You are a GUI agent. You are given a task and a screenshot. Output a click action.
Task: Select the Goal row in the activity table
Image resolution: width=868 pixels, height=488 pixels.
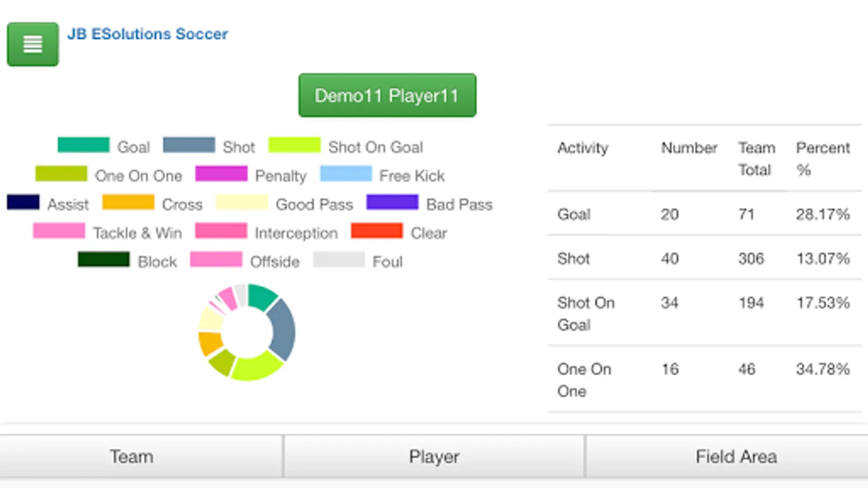(x=700, y=214)
